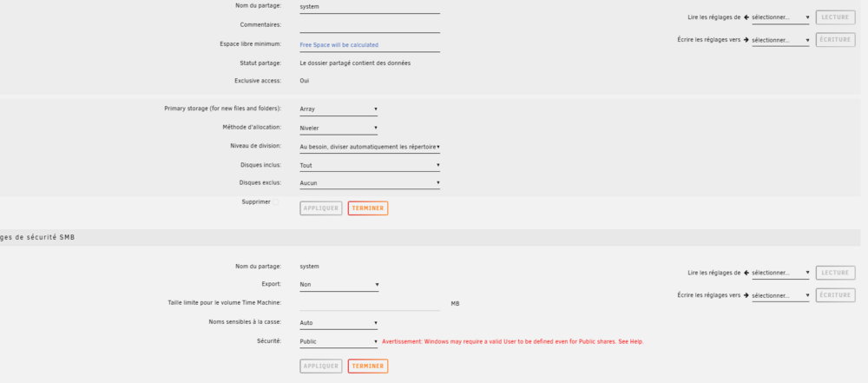
Task: Open the Primary storage Array dropdown
Action: click(339, 109)
